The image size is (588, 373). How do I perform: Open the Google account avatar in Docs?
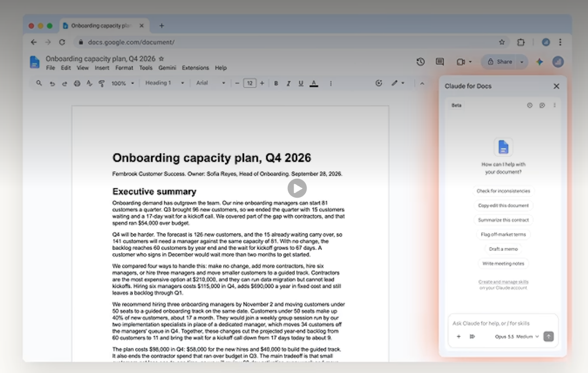click(558, 62)
